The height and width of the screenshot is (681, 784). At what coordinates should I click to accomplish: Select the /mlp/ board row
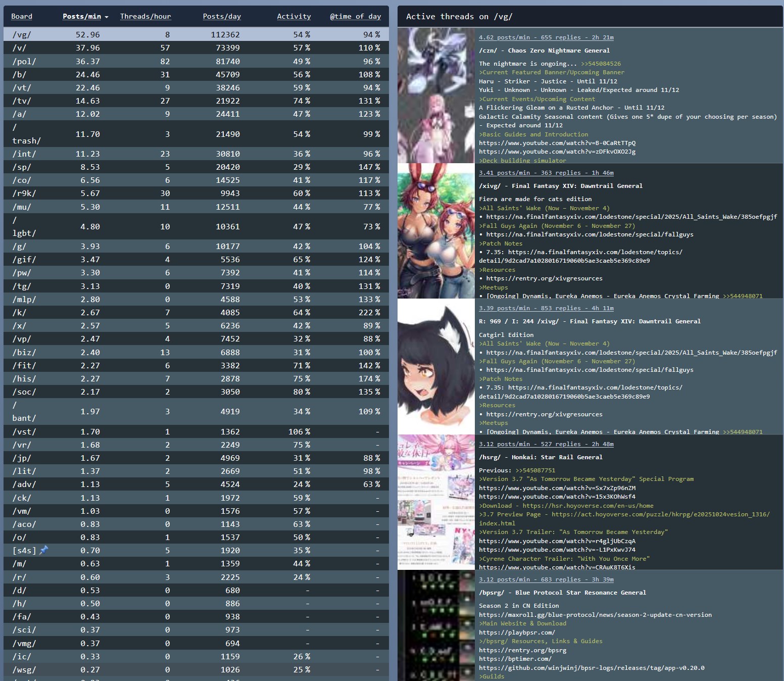click(196, 299)
